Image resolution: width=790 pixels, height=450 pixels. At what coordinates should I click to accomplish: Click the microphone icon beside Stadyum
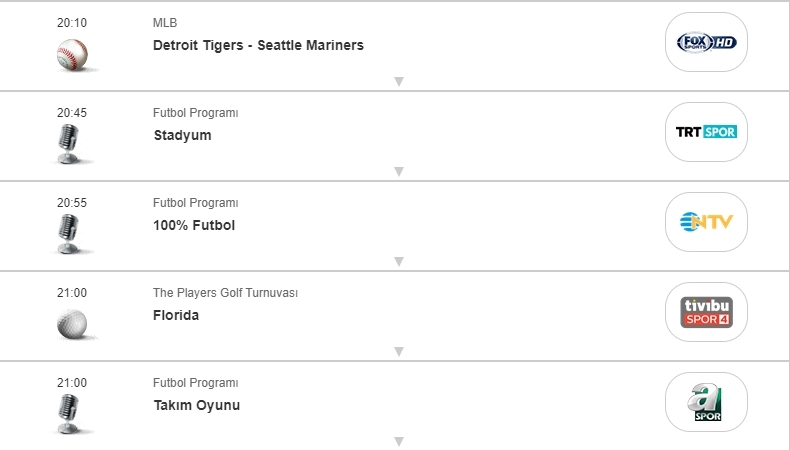pyautogui.click(x=68, y=144)
